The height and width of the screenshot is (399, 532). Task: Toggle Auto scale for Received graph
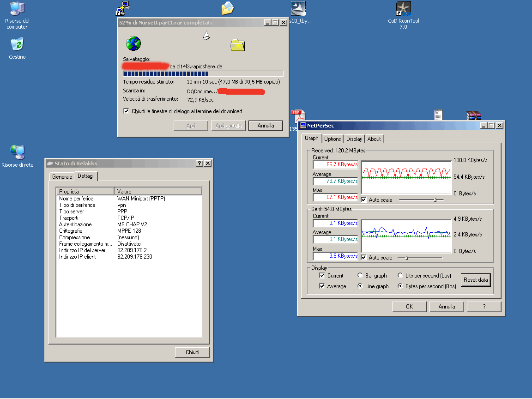364,200
